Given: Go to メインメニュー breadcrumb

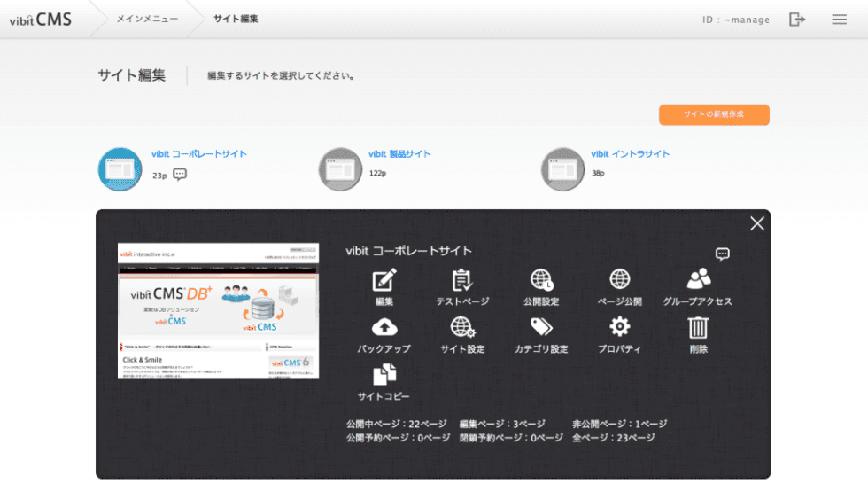Looking at the screenshot, I should pos(147,19).
